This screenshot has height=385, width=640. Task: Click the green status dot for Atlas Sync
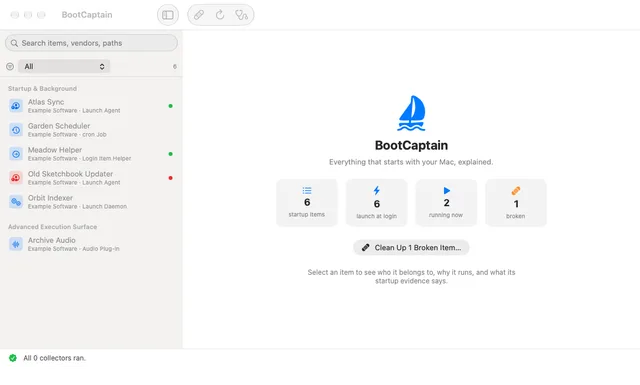[x=171, y=106]
